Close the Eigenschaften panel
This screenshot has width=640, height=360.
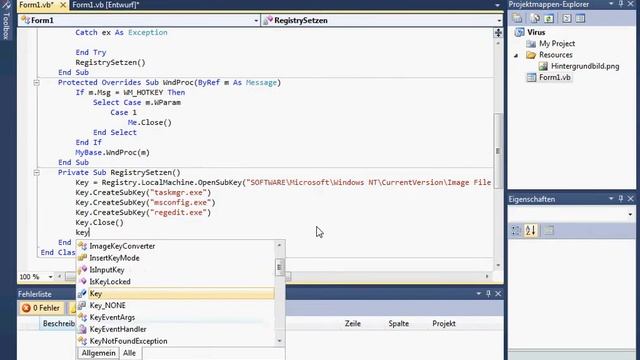[631, 199]
